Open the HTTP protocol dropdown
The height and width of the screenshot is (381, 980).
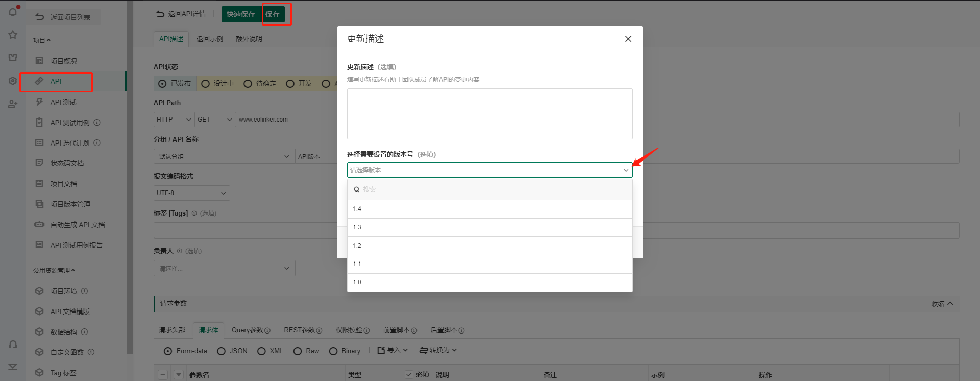click(x=174, y=120)
